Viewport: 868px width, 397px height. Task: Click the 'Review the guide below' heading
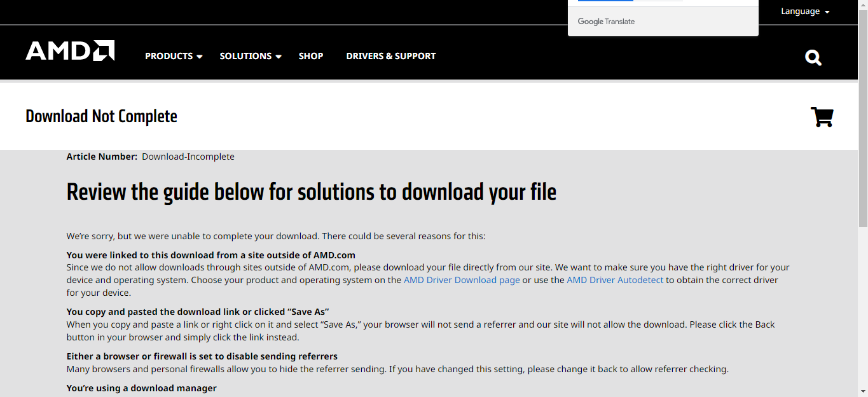pos(312,192)
